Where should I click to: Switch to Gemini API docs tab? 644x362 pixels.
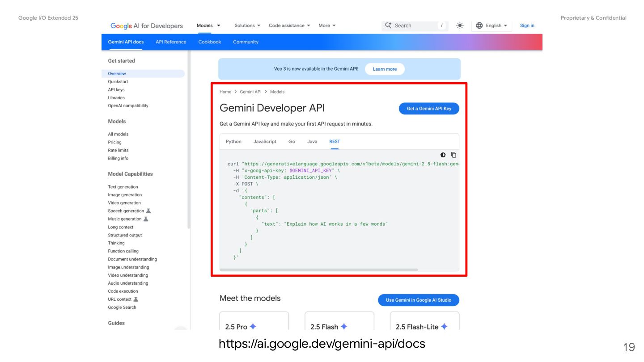(x=126, y=42)
